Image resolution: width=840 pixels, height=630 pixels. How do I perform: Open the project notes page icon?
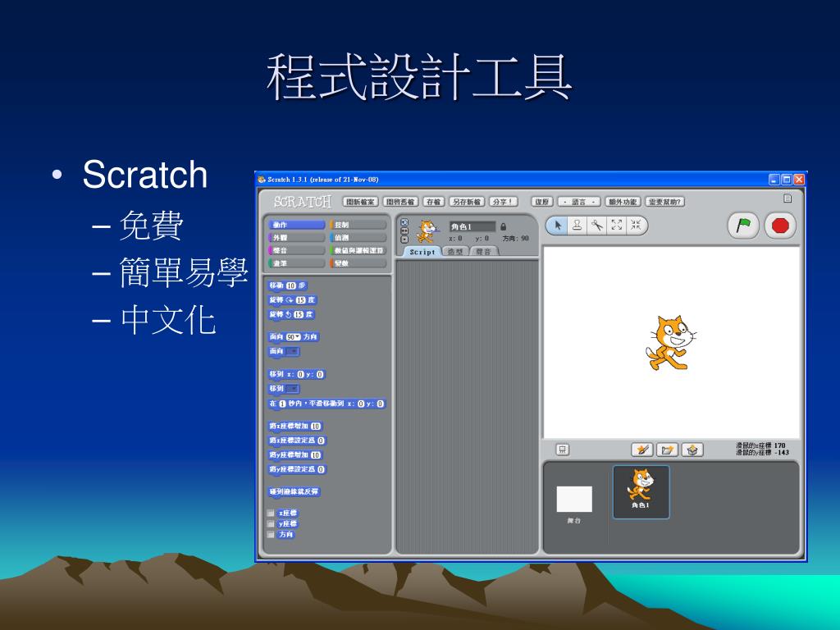click(x=787, y=199)
